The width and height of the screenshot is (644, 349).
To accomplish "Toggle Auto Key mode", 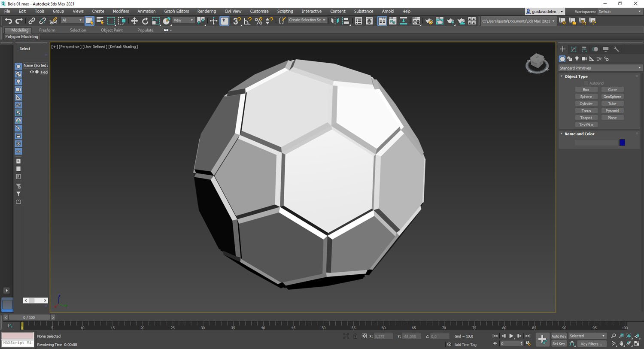I will [559, 336].
